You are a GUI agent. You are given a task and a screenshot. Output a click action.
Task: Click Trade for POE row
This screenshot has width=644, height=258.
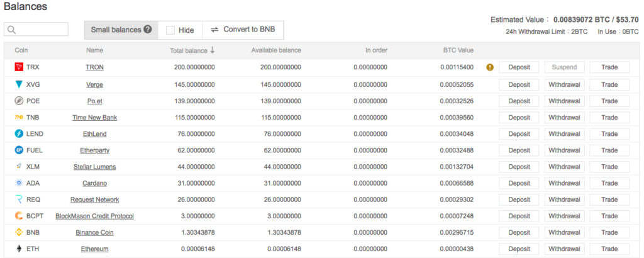[609, 101]
